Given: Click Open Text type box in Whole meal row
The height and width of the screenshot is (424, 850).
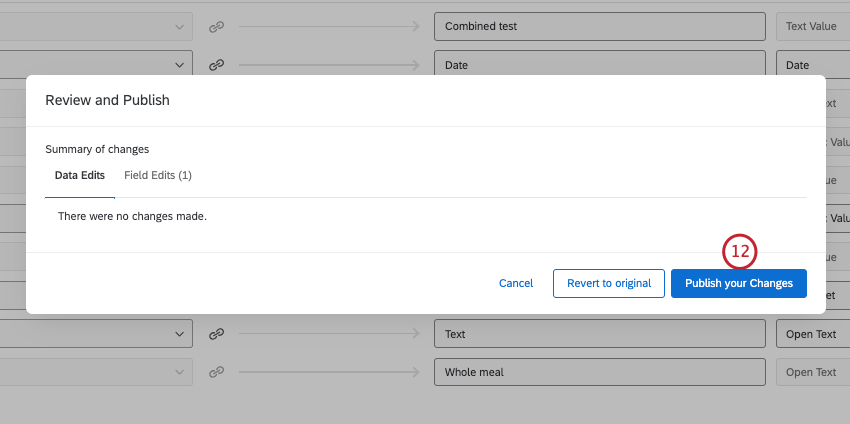Looking at the screenshot, I should pyautogui.click(x=811, y=372).
